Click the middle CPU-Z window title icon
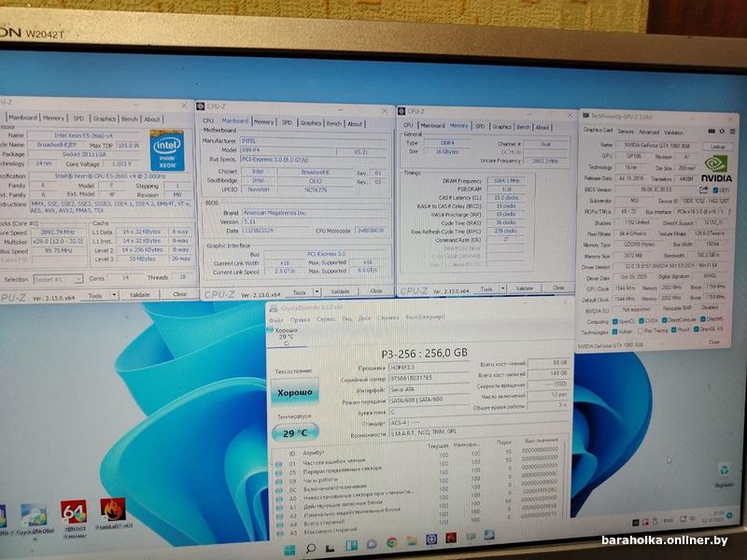This screenshot has height=560, width=747. (201, 106)
